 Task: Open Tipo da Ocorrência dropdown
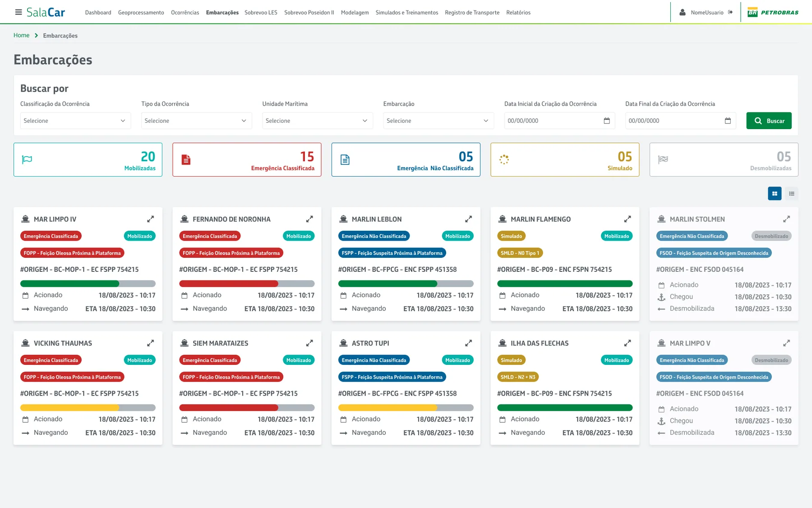click(197, 121)
